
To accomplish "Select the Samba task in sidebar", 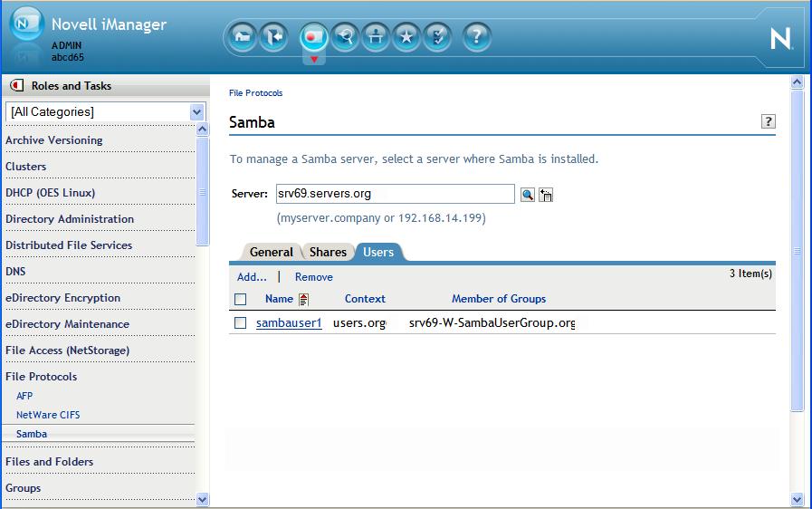I will (32, 434).
